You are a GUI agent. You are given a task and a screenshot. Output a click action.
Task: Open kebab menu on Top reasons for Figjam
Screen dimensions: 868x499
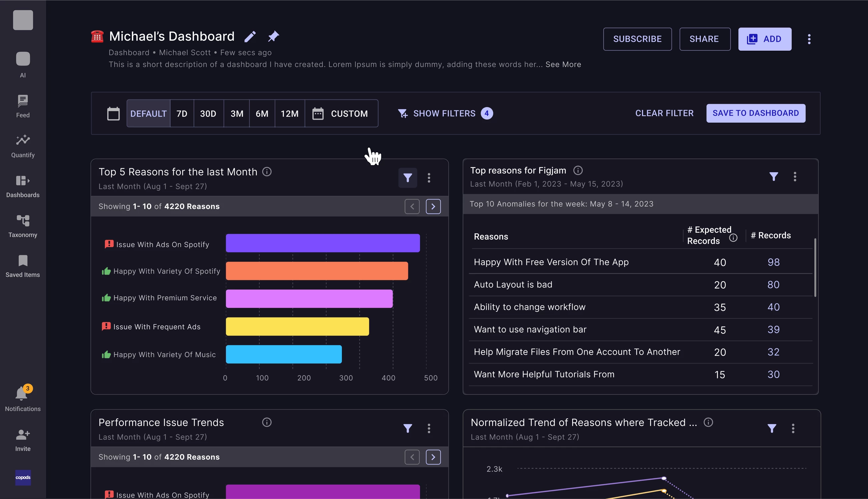[x=795, y=177]
